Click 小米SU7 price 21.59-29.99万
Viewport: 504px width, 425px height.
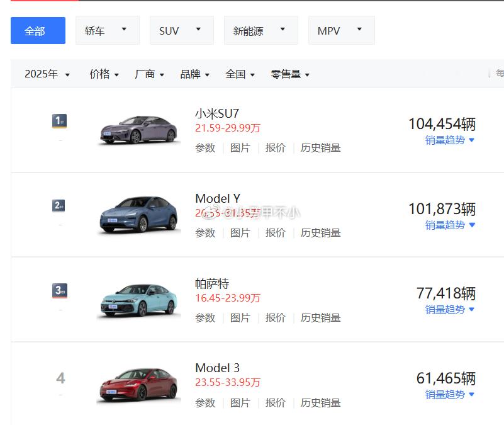(x=228, y=128)
